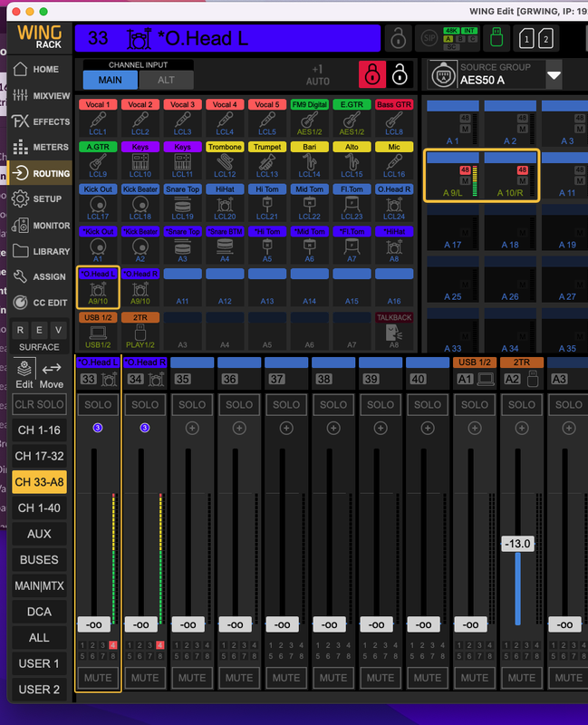This screenshot has height=725, width=588.
Task: Select source A 9/L in source grid
Action: pos(453,176)
